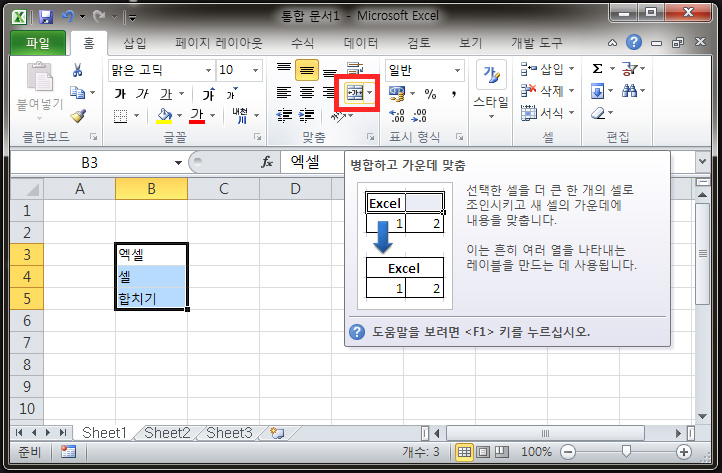Image resolution: width=722 pixels, height=473 pixels.
Task: Click the Wrap Text icon
Action: (355, 69)
